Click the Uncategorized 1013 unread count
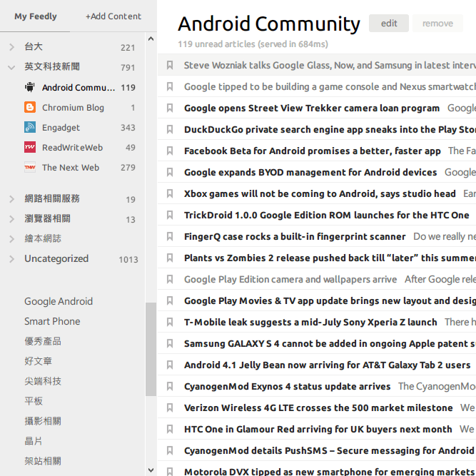476x476 pixels. coord(128,260)
